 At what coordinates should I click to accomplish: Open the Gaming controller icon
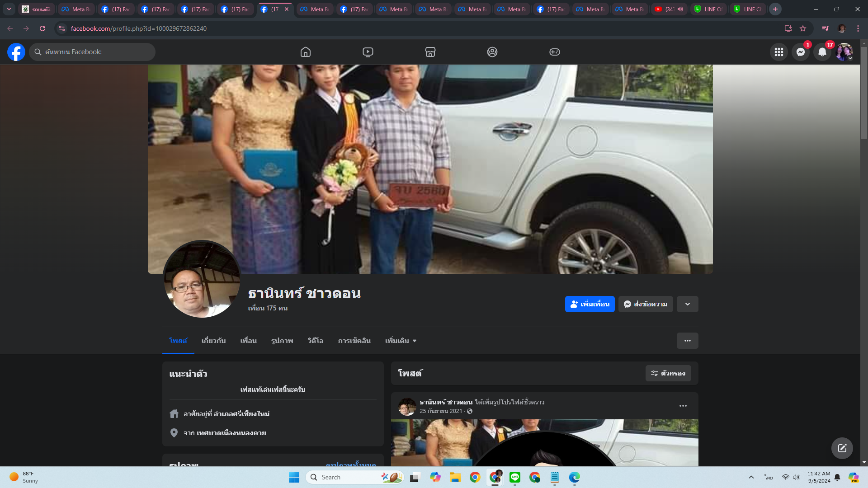coord(555,52)
